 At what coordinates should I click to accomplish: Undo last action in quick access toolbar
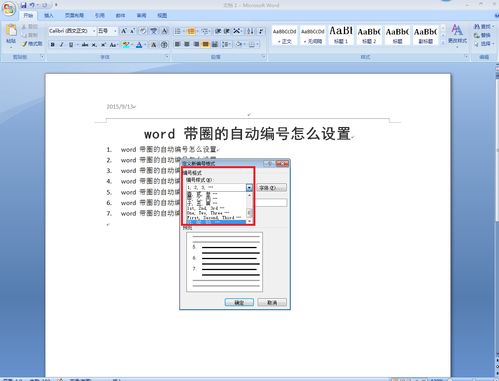[x=32, y=5]
